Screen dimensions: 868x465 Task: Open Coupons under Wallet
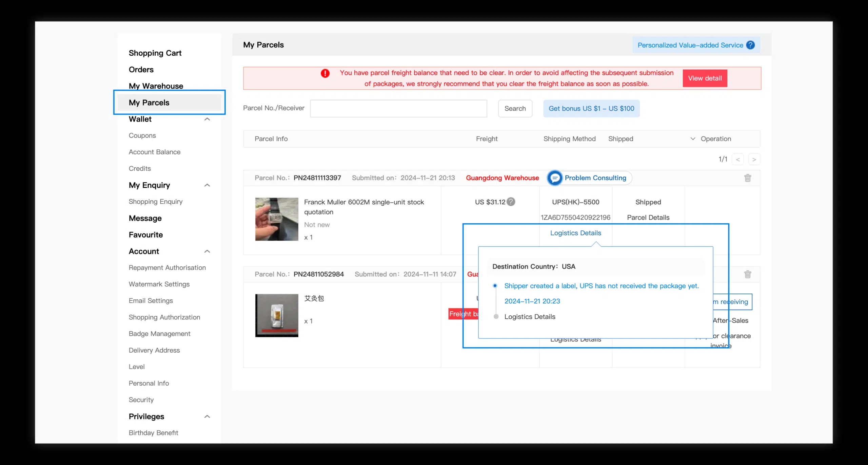142,135
